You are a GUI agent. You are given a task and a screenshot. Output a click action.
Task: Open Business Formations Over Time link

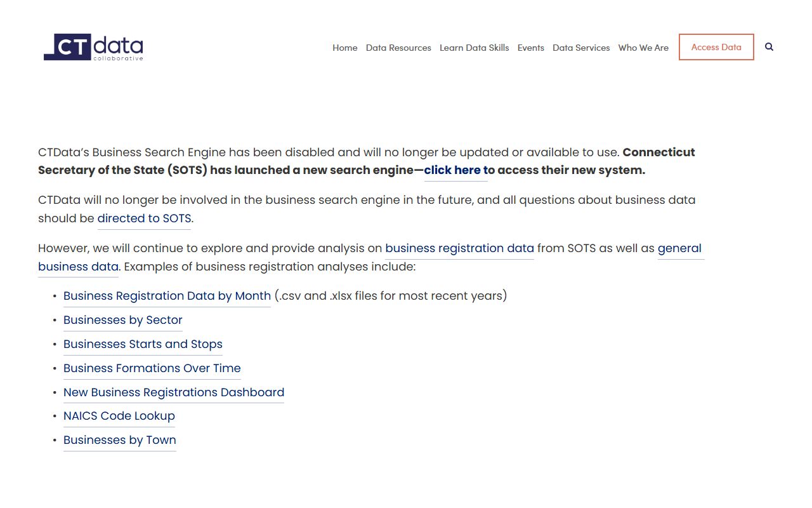coord(152,368)
